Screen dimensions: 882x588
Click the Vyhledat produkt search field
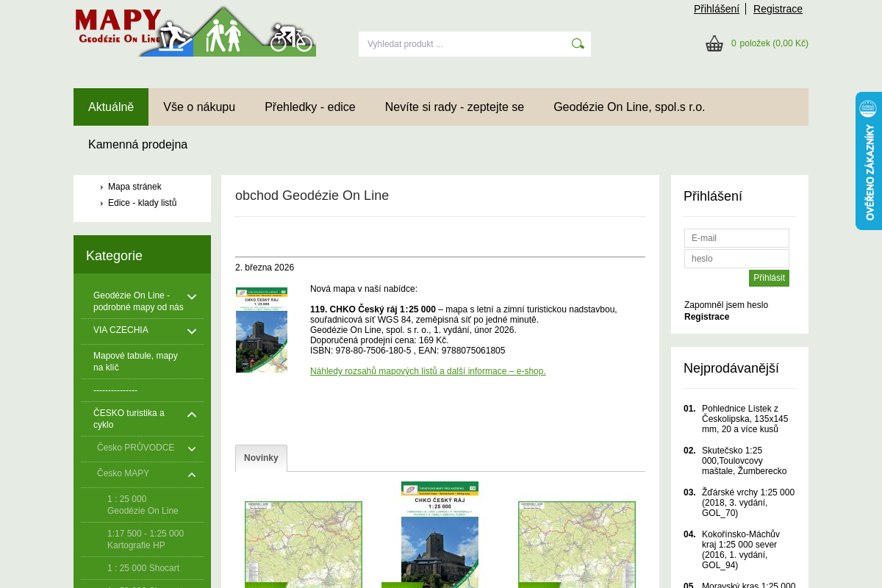[463, 43]
